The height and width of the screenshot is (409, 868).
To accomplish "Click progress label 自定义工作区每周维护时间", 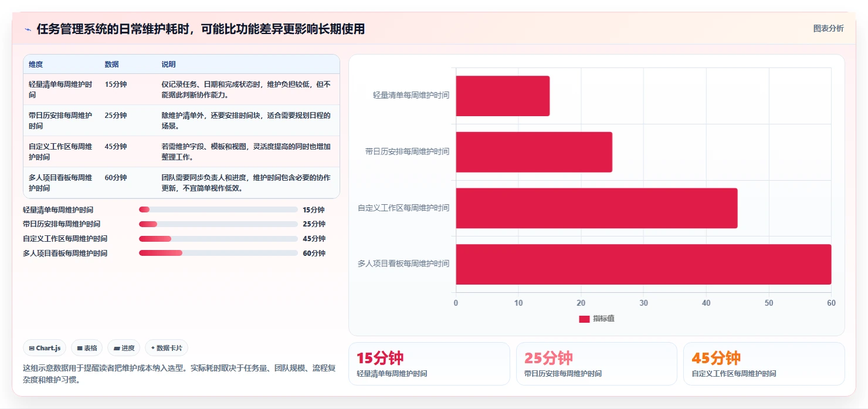I will [x=65, y=239].
